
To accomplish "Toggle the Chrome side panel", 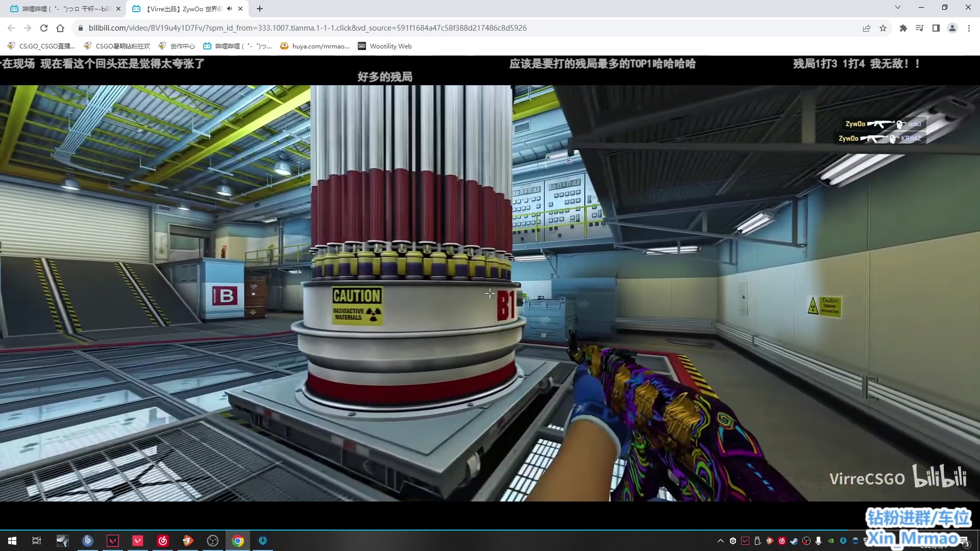I will pos(936,28).
